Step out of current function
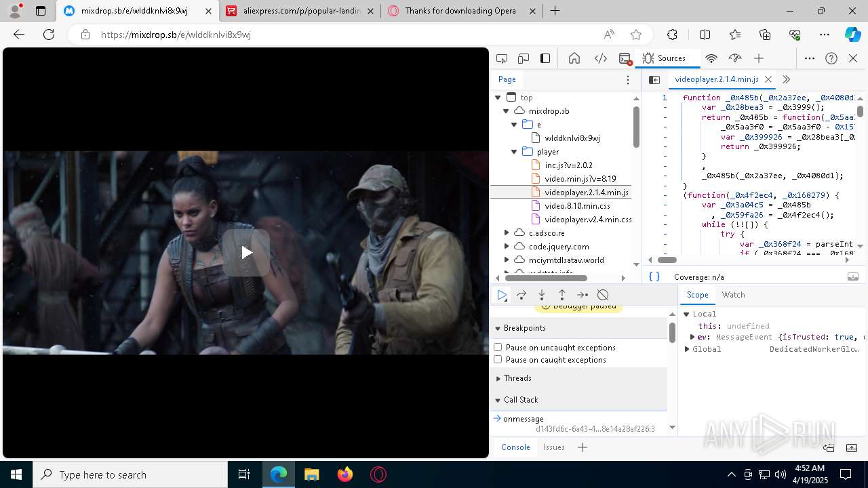 [x=562, y=295]
